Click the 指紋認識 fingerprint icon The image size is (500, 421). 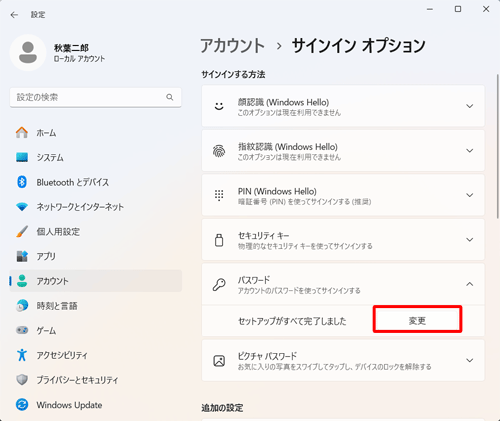click(x=219, y=151)
